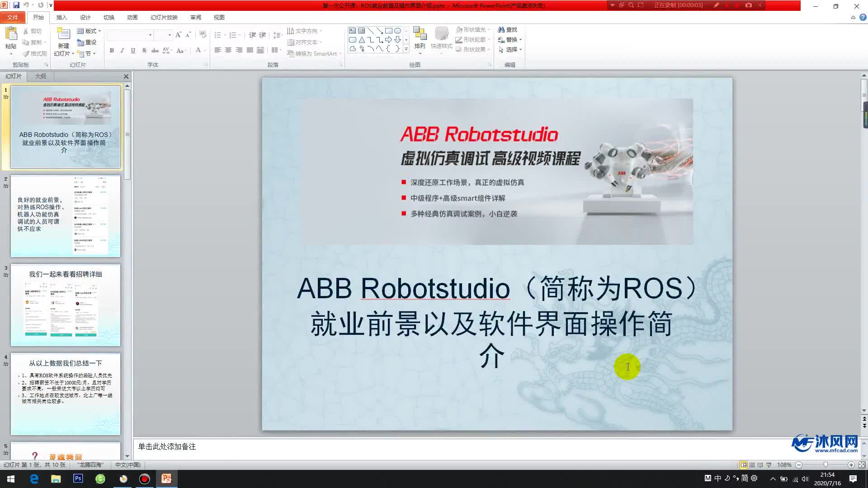Click the Decrease Font Size icon

pos(188,35)
